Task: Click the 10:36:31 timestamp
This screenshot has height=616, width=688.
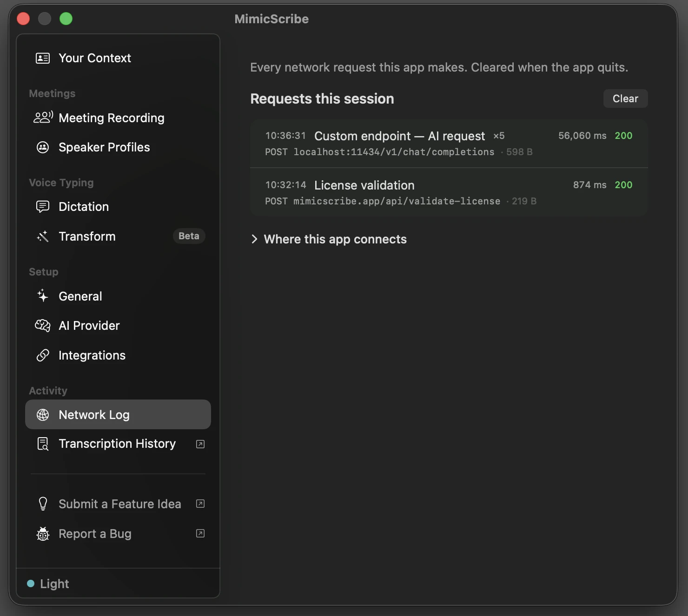Action: point(285,136)
